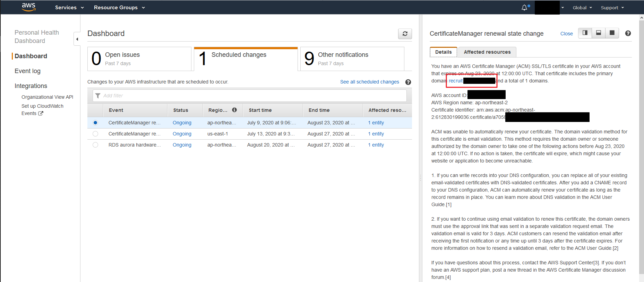Click the filter funnel icon

[x=98, y=96]
